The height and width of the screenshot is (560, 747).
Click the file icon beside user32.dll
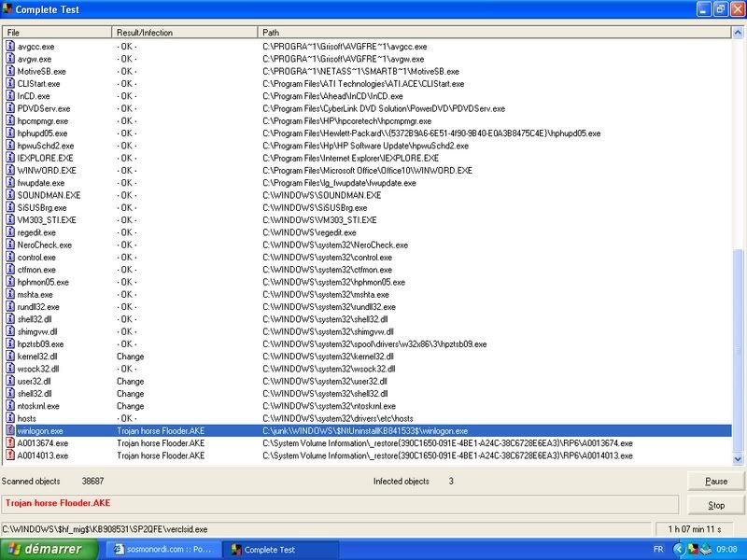tap(10, 381)
